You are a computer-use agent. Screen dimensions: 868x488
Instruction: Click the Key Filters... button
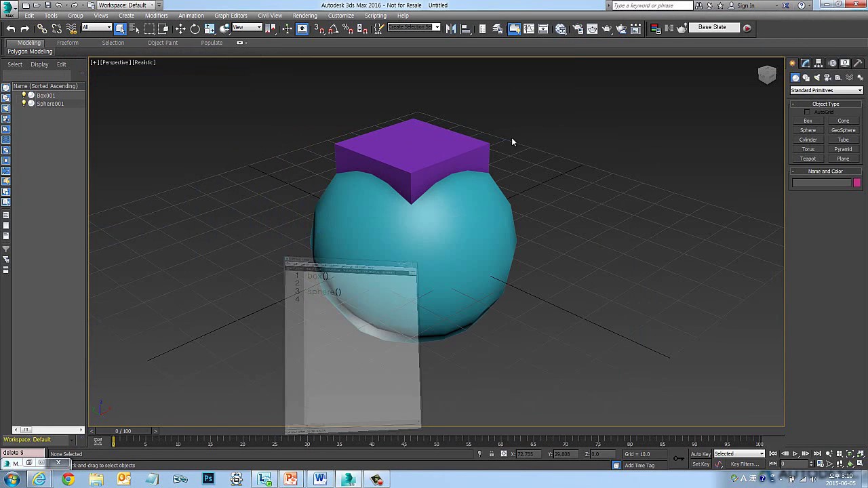point(745,464)
